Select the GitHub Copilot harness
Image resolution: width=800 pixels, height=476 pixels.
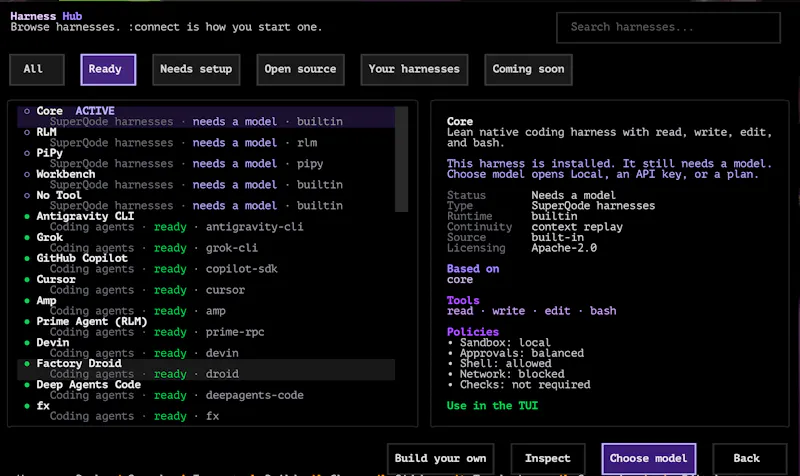click(x=206, y=263)
